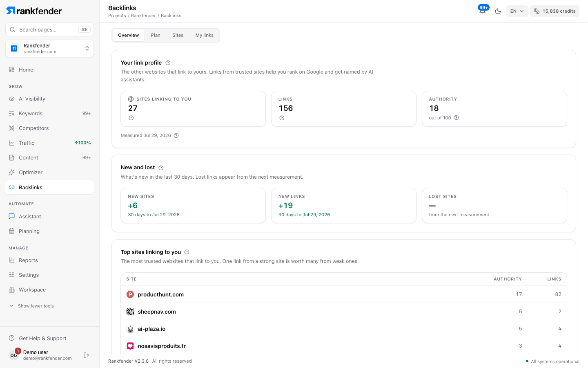The image size is (588, 368).
Task: Collapse tools with Show fewer tools
Action: tap(31, 306)
